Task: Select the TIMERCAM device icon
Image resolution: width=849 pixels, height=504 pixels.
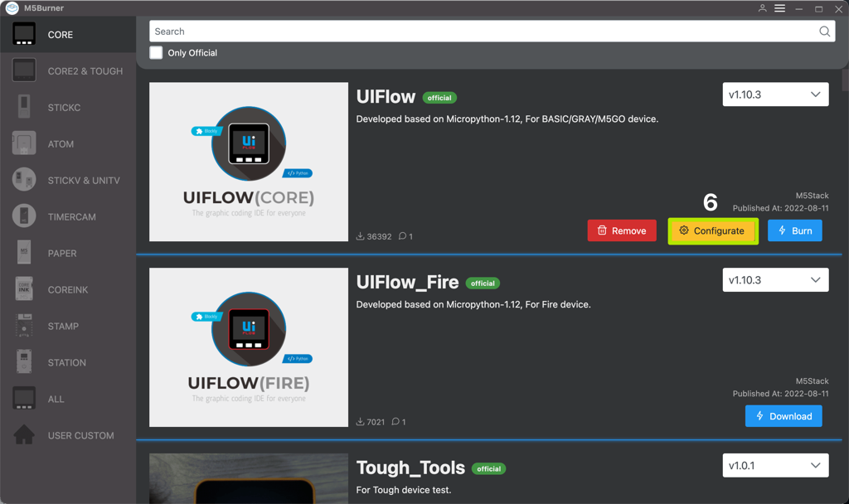Action: tap(24, 216)
